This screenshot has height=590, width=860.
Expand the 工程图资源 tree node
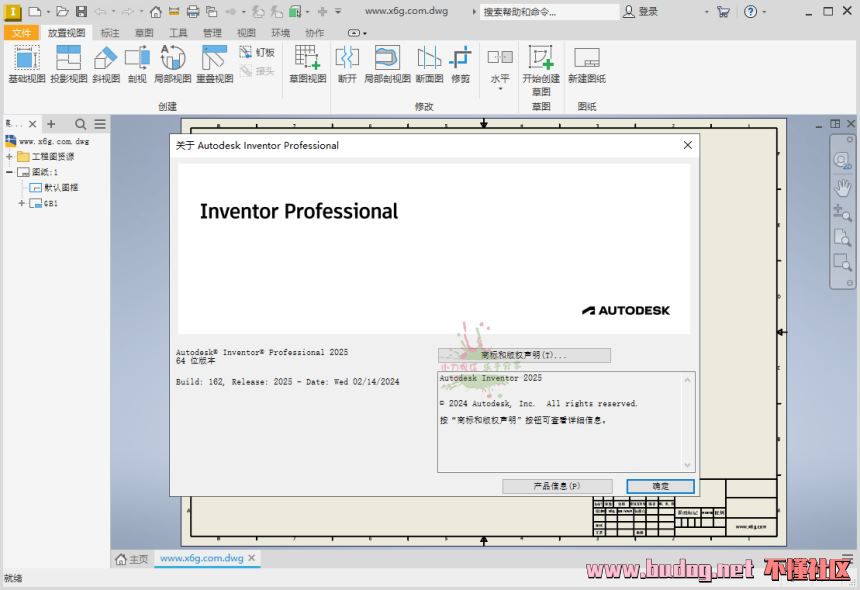[x=9, y=156]
